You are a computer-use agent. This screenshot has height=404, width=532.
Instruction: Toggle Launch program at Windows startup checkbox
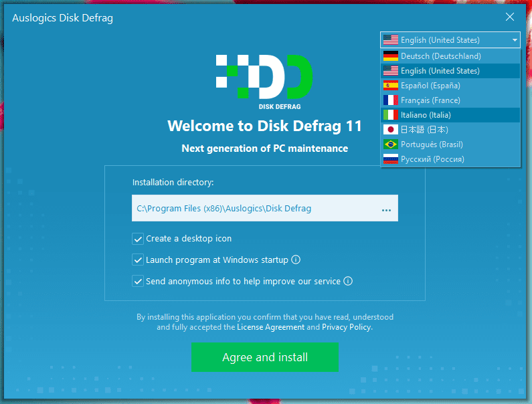[138, 260]
